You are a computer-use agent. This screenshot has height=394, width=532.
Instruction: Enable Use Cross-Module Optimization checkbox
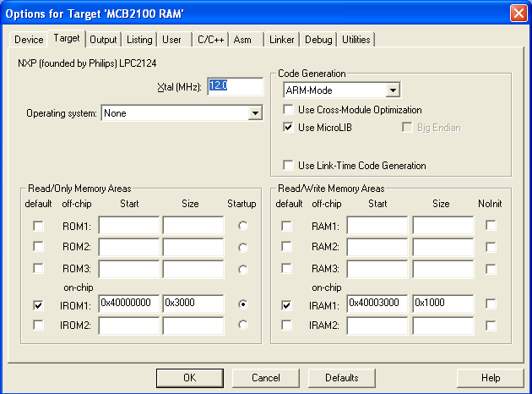[x=289, y=110]
